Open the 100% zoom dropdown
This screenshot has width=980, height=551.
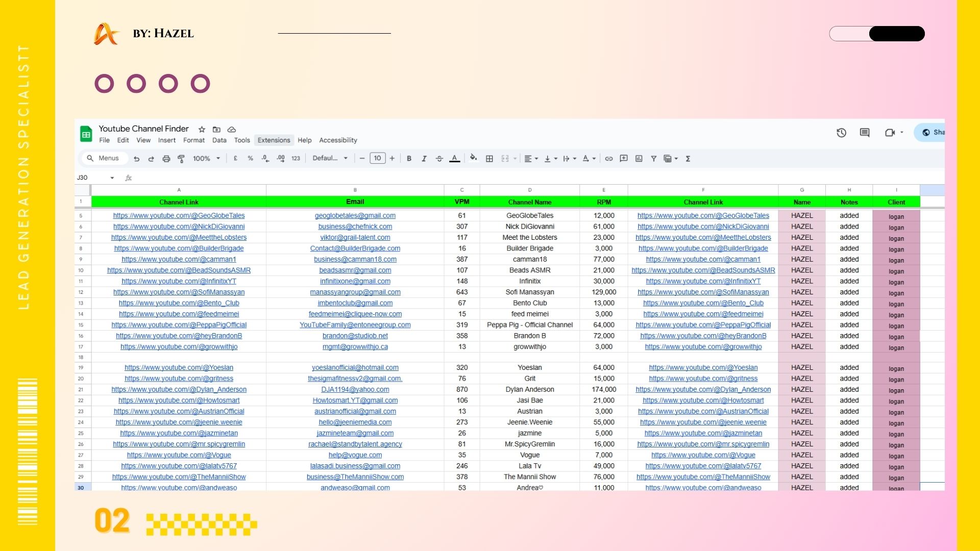(206, 159)
